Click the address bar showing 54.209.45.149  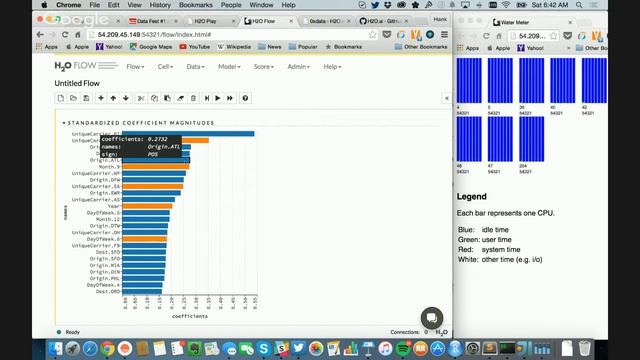pyautogui.click(x=232, y=35)
